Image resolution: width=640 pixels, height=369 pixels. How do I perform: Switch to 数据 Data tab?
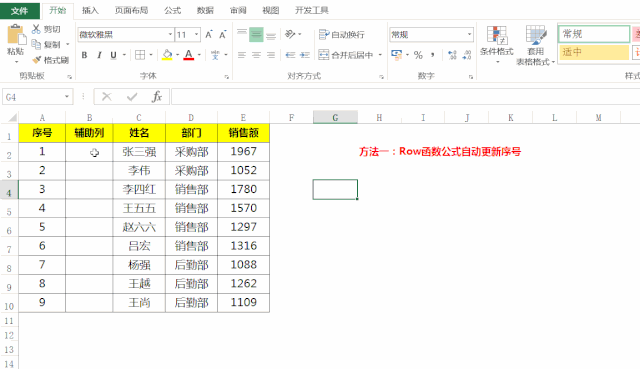(205, 11)
